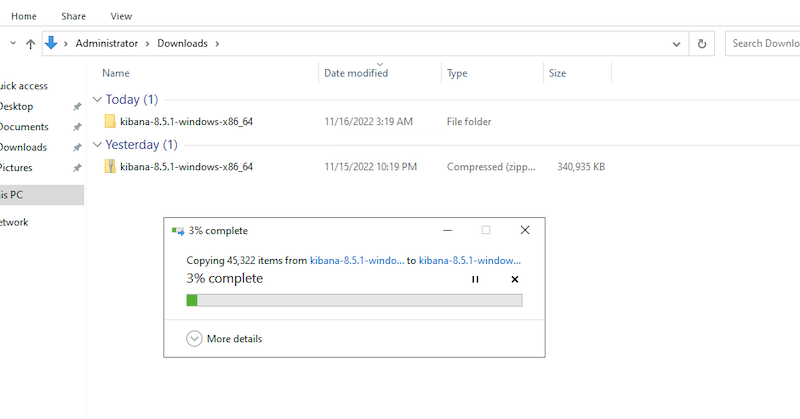The height and width of the screenshot is (419, 800).
Task: Expand chevron after Administrator in path
Action: coord(147,44)
